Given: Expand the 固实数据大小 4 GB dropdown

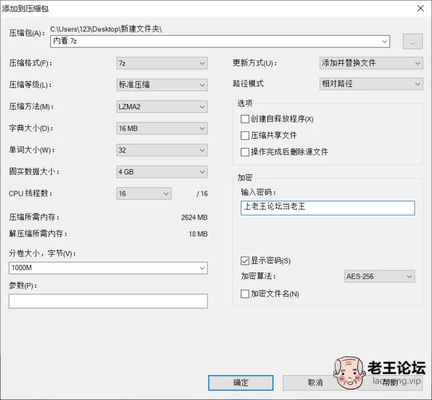Looking at the screenshot, I should click(x=162, y=172).
